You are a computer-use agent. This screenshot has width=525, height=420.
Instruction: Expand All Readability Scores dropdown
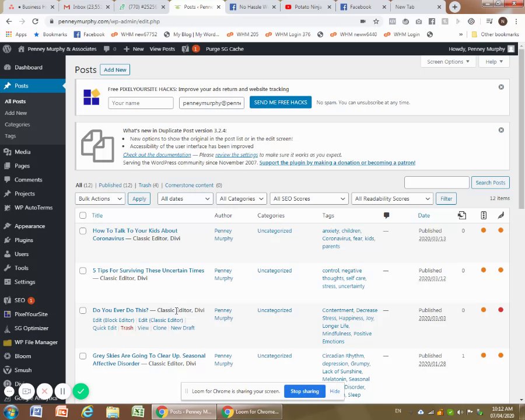click(x=392, y=198)
